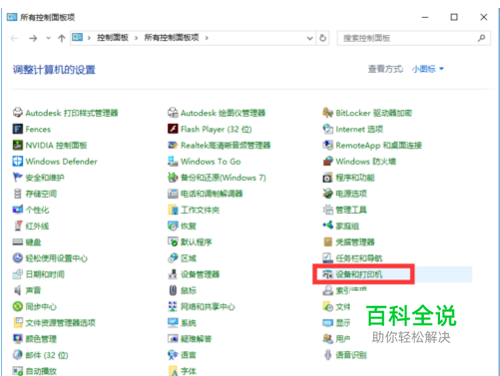
Task: Open the 电话和调制解调器 link
Action: 211,194
